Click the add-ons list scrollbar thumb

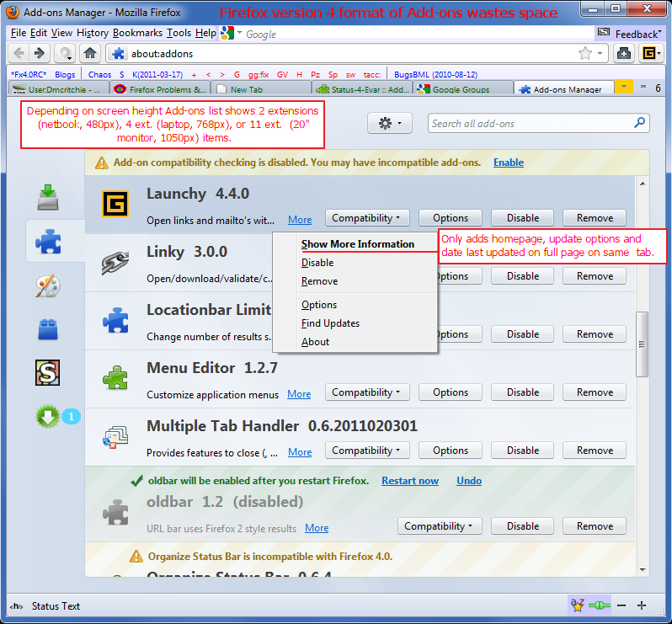[x=642, y=344]
